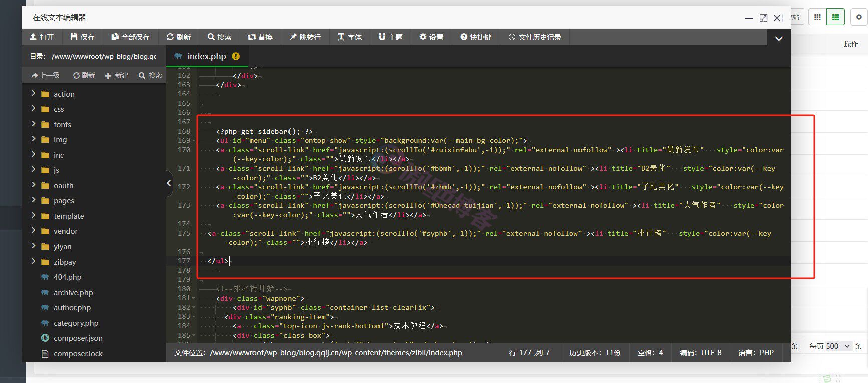This screenshot has height=383, width=868.
Task: Open background page settings gear icon
Action: [859, 17]
